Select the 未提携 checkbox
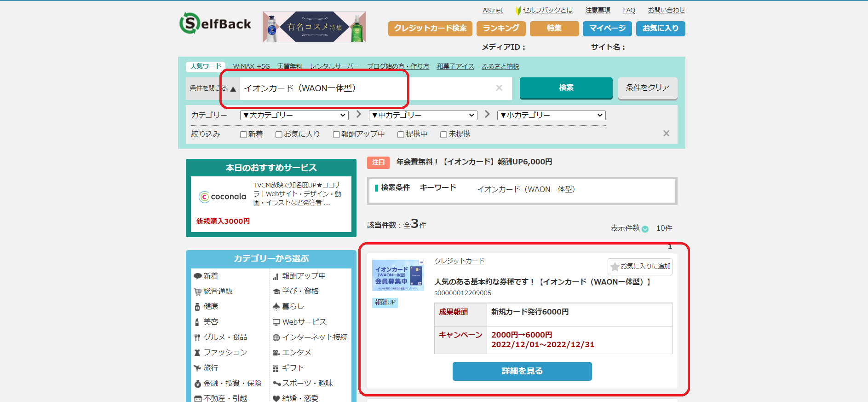 [x=443, y=134]
